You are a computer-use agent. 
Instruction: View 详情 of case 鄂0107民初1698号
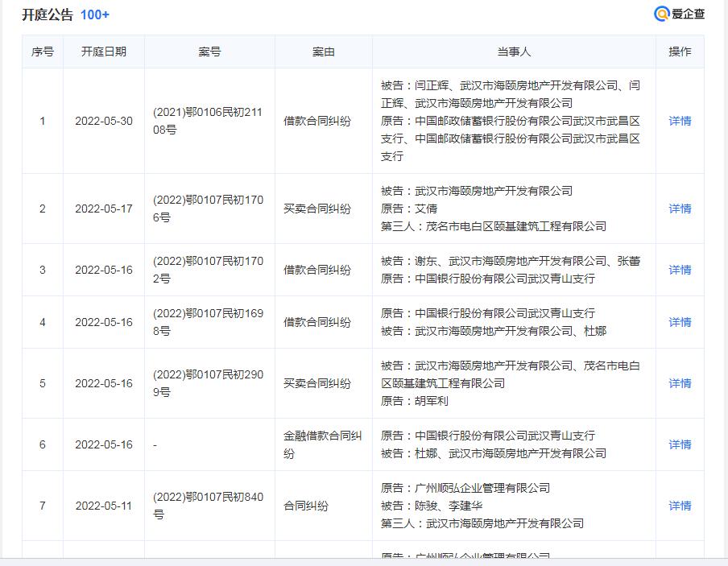[680, 322]
